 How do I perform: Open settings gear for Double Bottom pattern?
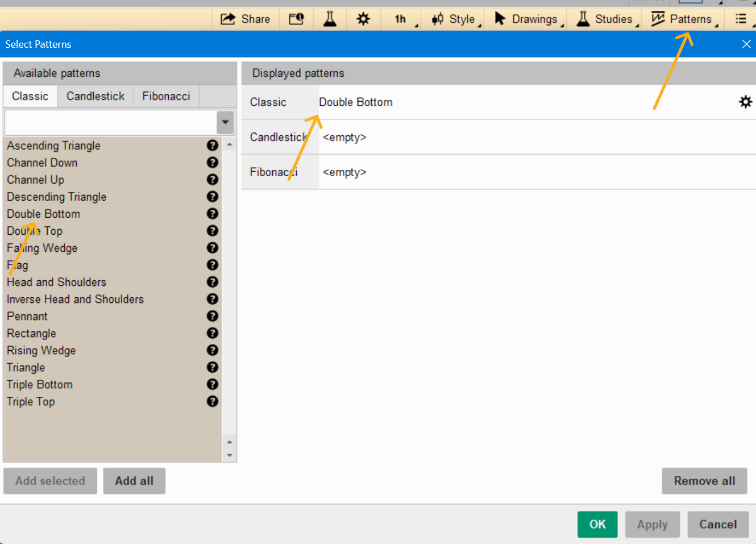point(745,102)
